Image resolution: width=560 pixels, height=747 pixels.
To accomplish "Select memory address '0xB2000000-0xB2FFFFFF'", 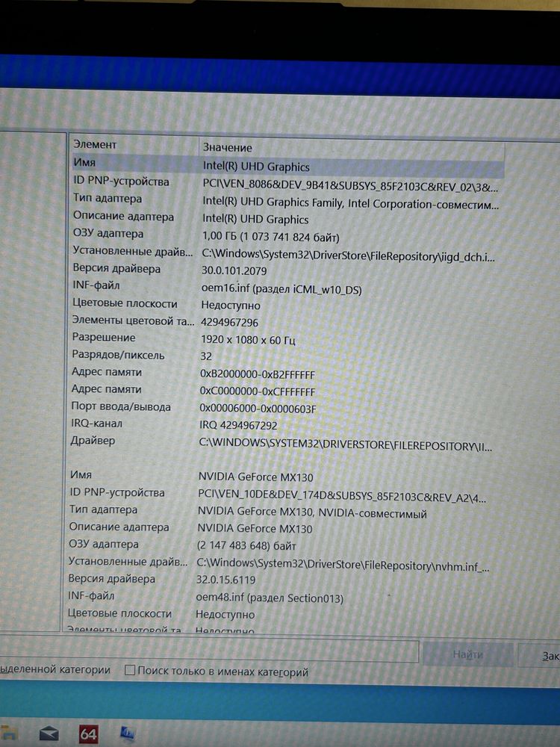I will click(x=257, y=374).
